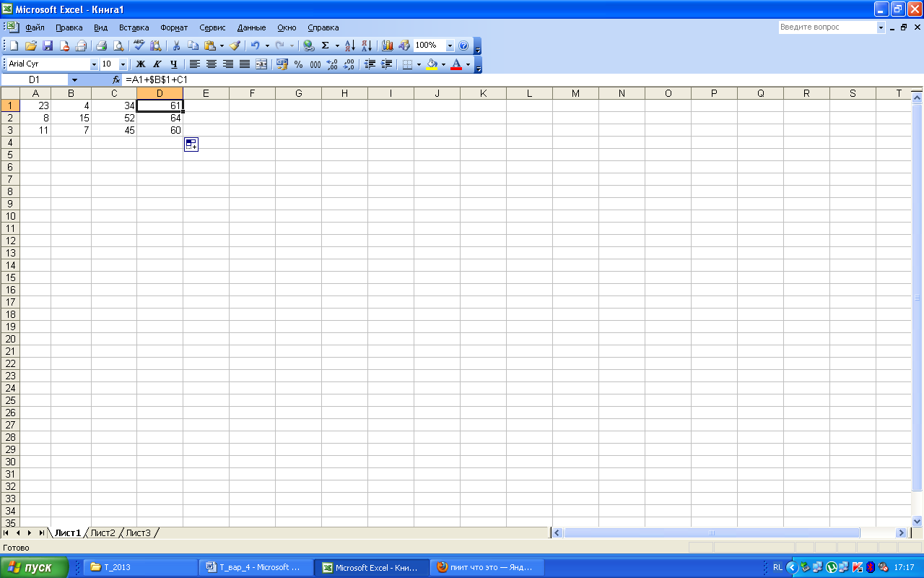Increase indent icon

click(x=387, y=64)
